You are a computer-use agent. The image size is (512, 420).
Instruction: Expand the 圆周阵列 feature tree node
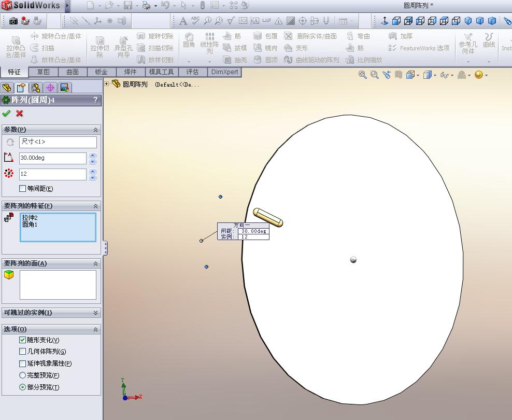[x=106, y=84]
